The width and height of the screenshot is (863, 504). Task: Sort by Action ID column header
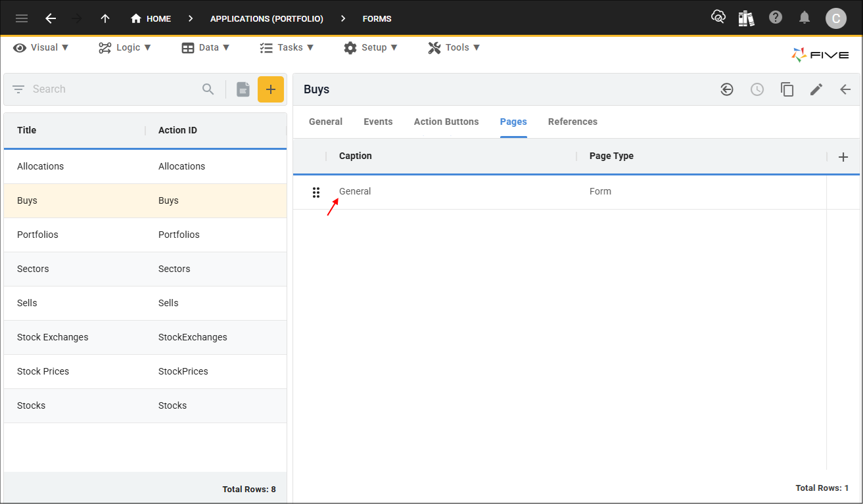(x=177, y=130)
